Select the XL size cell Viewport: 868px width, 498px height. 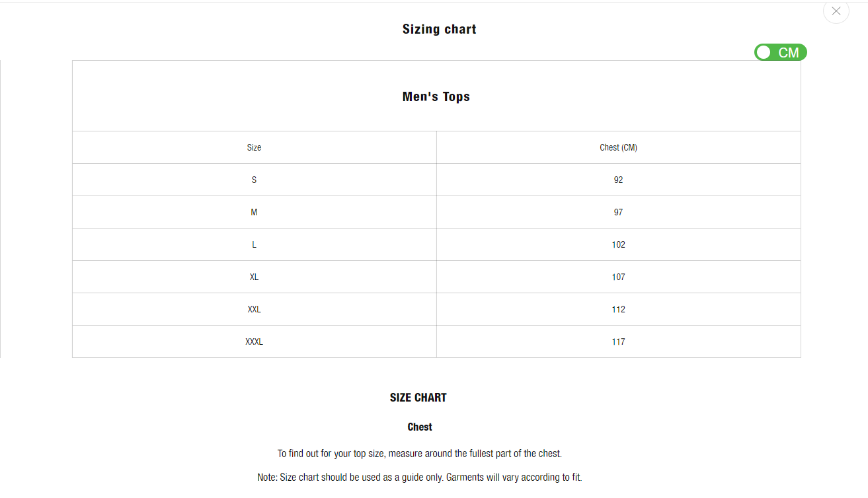click(x=254, y=277)
